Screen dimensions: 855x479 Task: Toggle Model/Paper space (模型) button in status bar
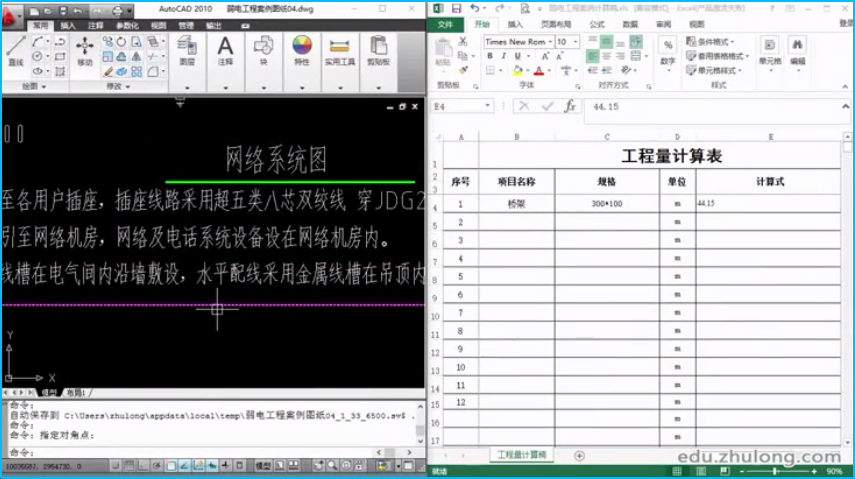(263, 465)
